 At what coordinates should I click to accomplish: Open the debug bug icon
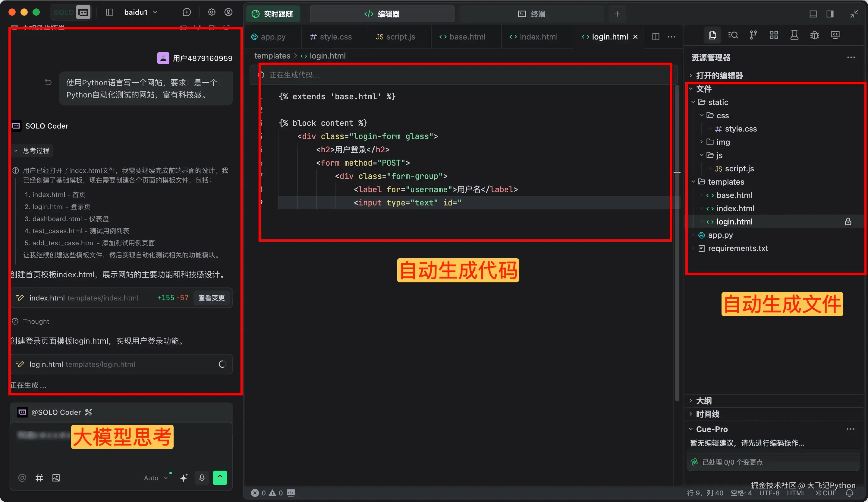coord(815,35)
